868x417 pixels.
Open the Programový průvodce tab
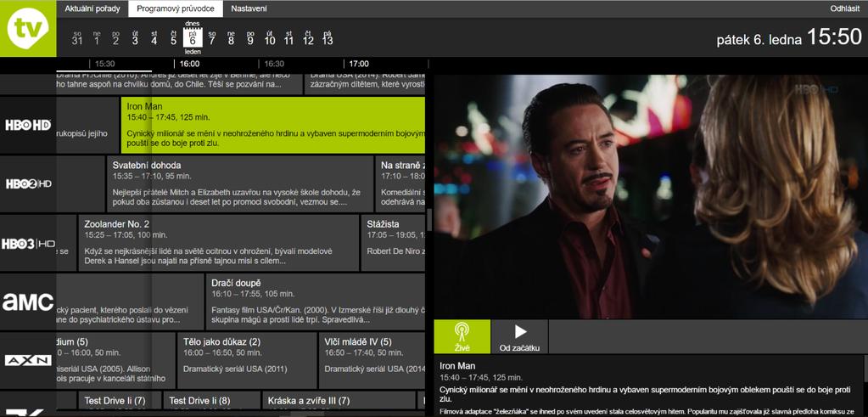pos(176,8)
